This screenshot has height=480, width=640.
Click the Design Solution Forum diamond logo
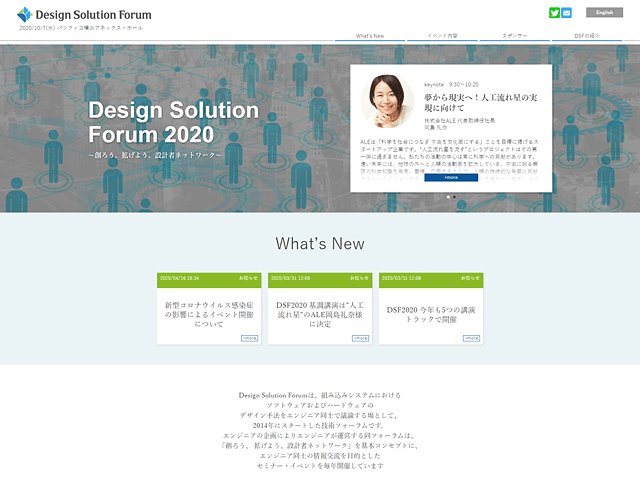(x=24, y=14)
